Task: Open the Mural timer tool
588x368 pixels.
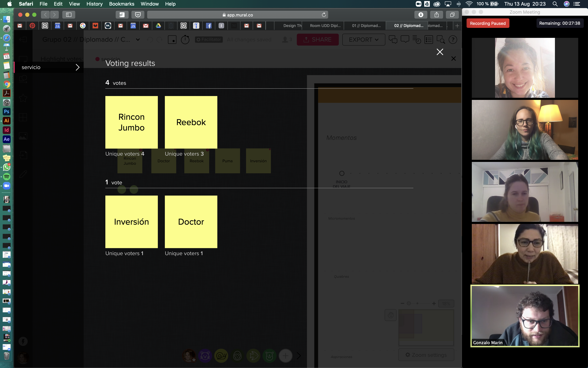Action: click(185, 39)
